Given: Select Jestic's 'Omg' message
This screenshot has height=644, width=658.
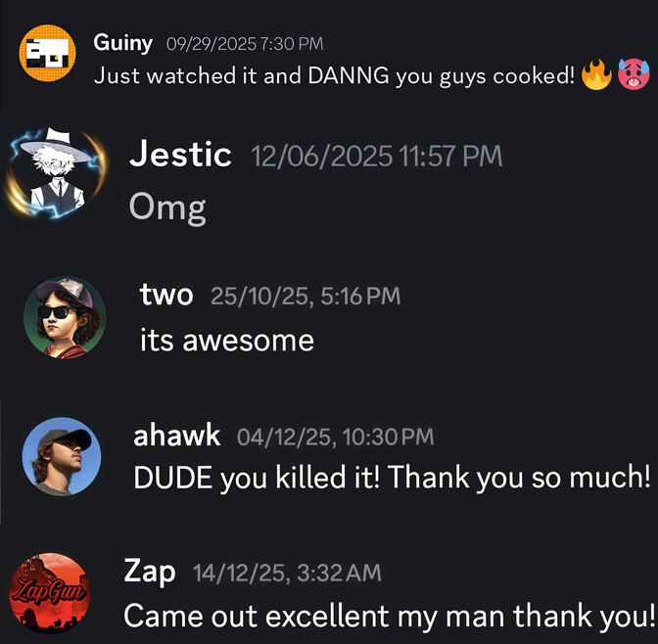Looking at the screenshot, I should [167, 208].
